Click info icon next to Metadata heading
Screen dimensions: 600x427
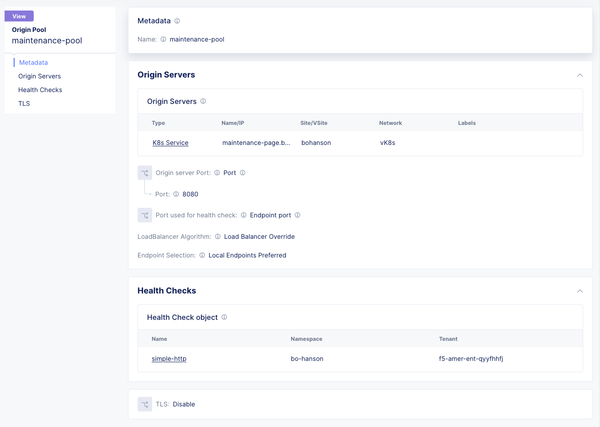point(178,21)
